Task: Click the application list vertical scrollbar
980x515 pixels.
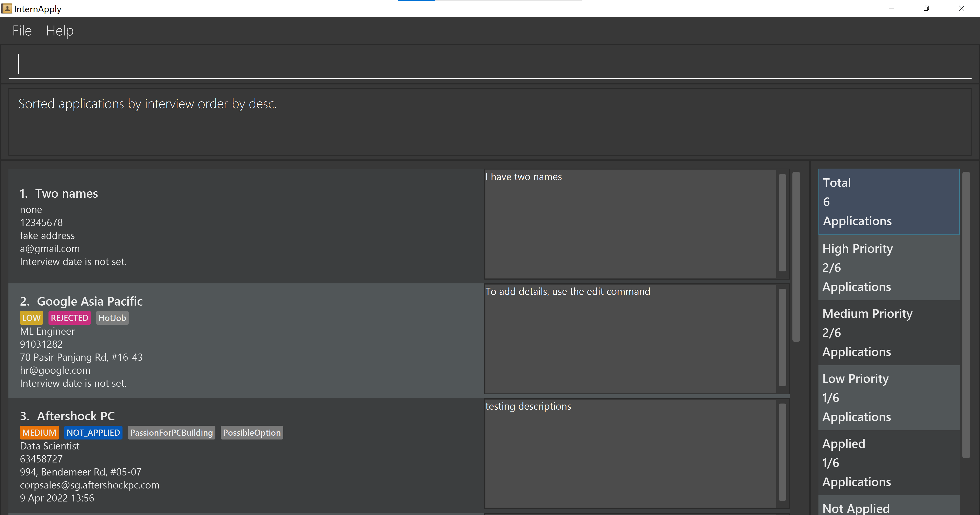Action: coord(796,257)
